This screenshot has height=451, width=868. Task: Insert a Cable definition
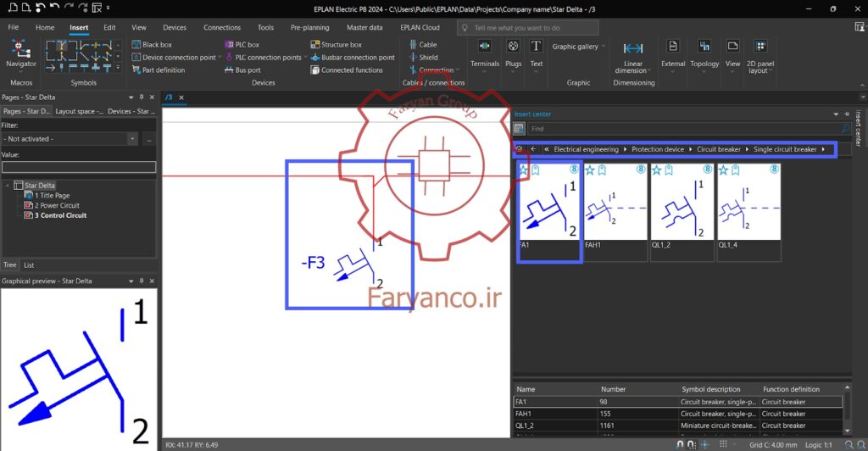pyautogui.click(x=423, y=44)
